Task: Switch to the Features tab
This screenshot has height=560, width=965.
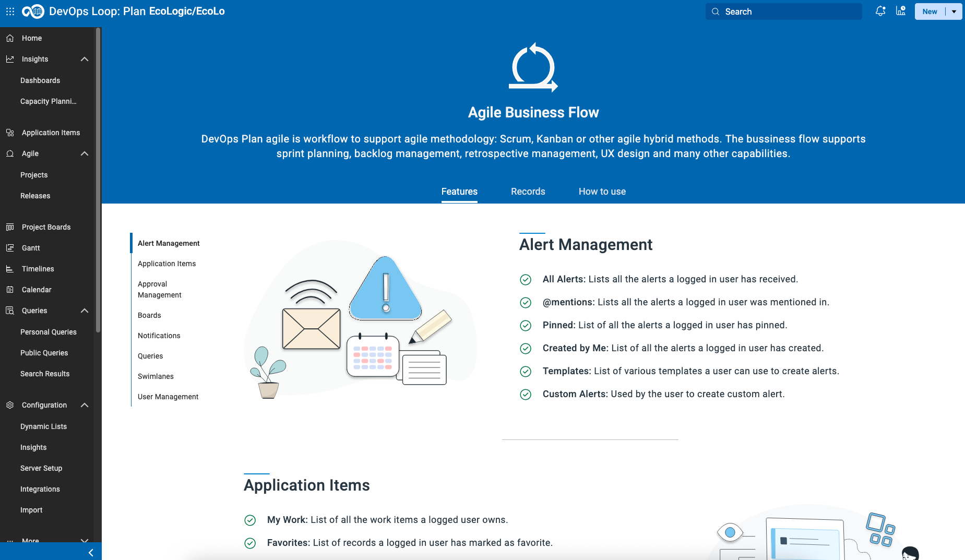Action: tap(459, 192)
